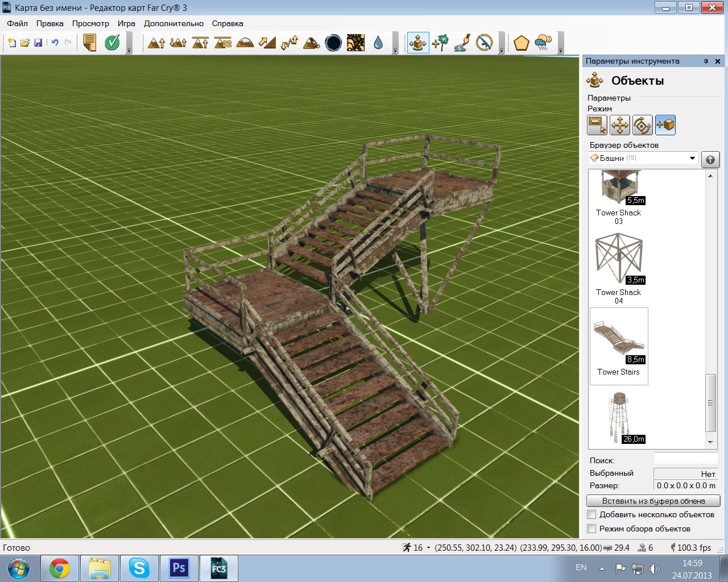Select the road paint brush tool
728x582 pixels.
click(462, 43)
